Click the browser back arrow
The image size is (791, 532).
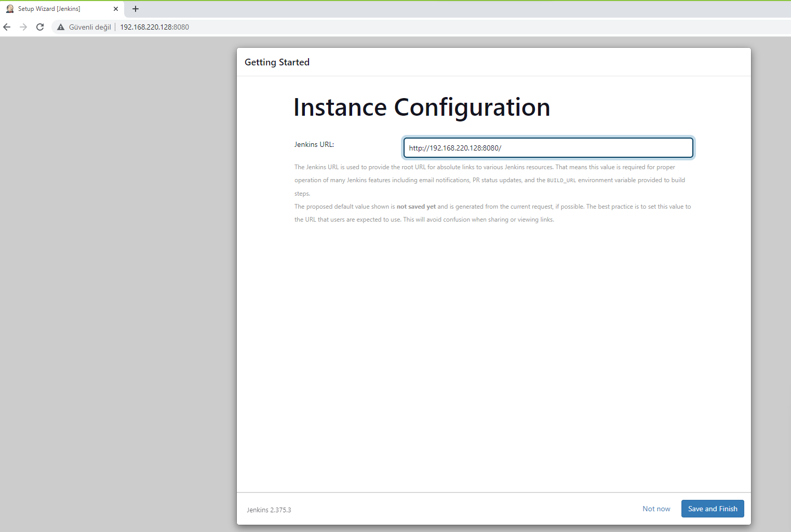tap(7, 27)
